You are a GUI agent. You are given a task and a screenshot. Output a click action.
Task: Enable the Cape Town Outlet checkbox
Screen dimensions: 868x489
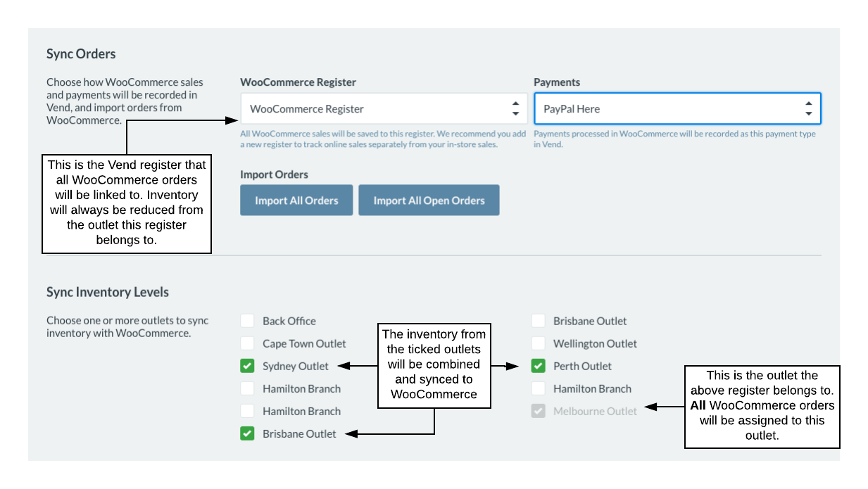tap(247, 343)
